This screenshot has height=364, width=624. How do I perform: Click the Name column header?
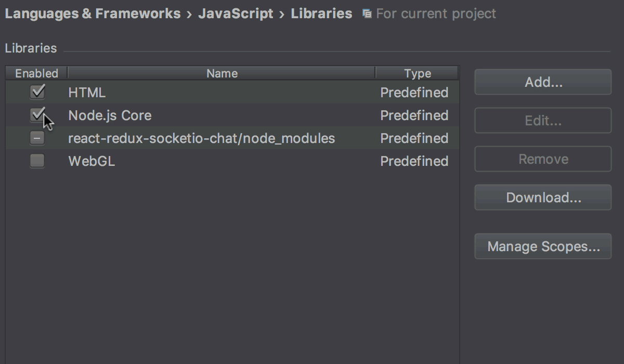click(222, 73)
